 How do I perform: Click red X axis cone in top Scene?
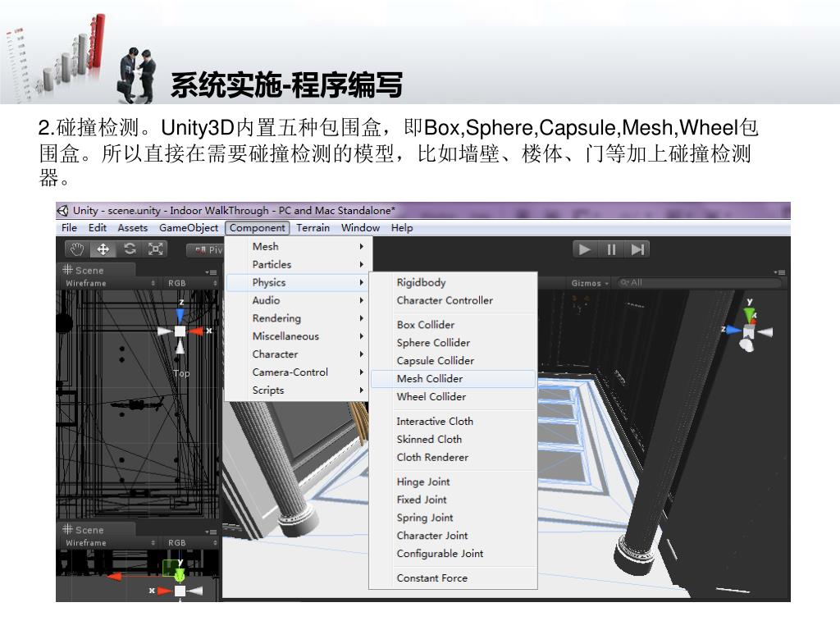[x=195, y=331]
